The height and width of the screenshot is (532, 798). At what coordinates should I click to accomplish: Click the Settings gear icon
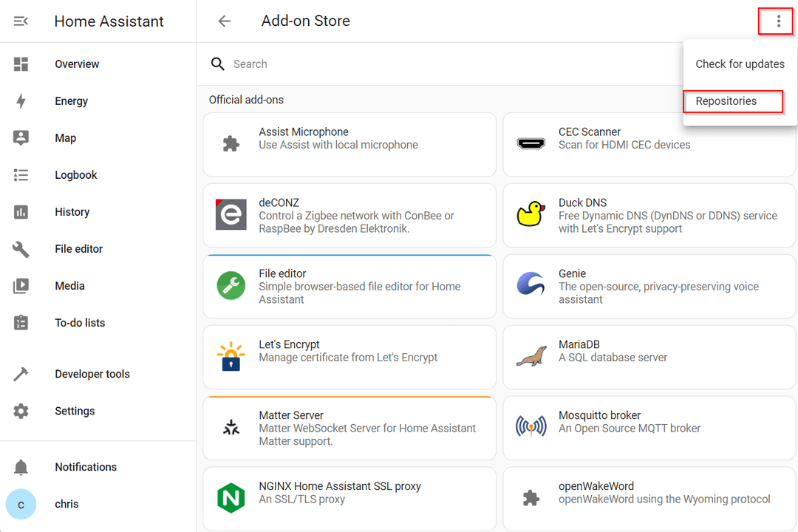click(21, 411)
